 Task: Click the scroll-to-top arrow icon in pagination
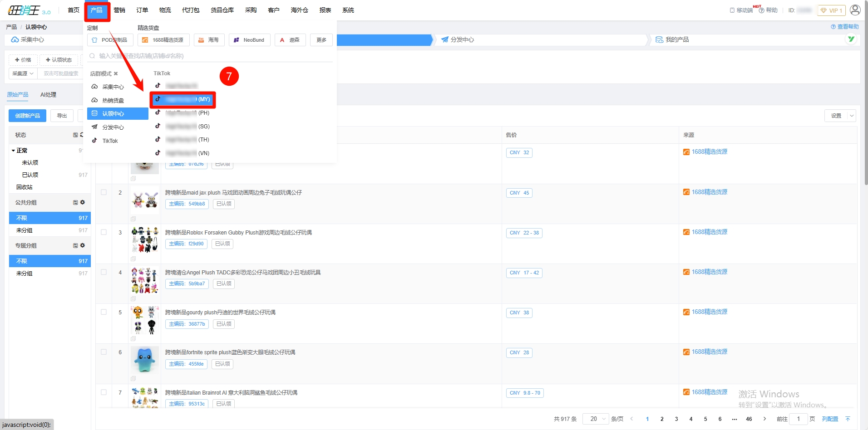(848, 419)
